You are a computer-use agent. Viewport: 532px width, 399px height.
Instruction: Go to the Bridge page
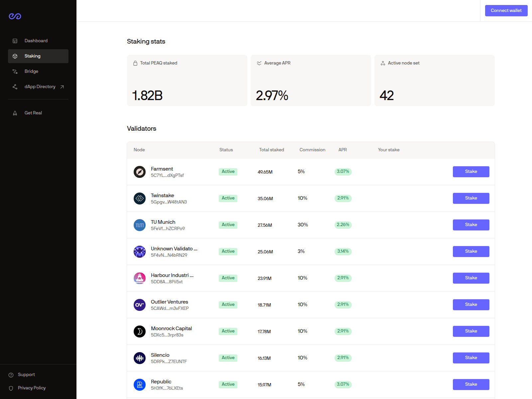[x=38, y=71]
